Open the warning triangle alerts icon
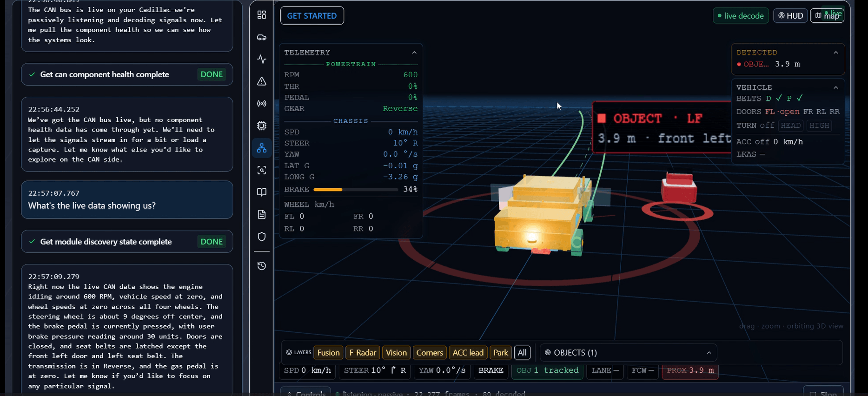Image resolution: width=868 pixels, height=396 pixels. [x=262, y=81]
